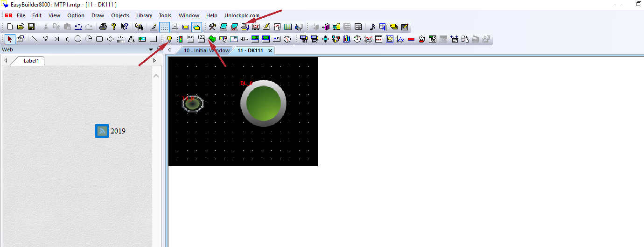The width and height of the screenshot is (644, 247).
Task: Click the 2019 text in Web panel
Action: tap(118, 131)
